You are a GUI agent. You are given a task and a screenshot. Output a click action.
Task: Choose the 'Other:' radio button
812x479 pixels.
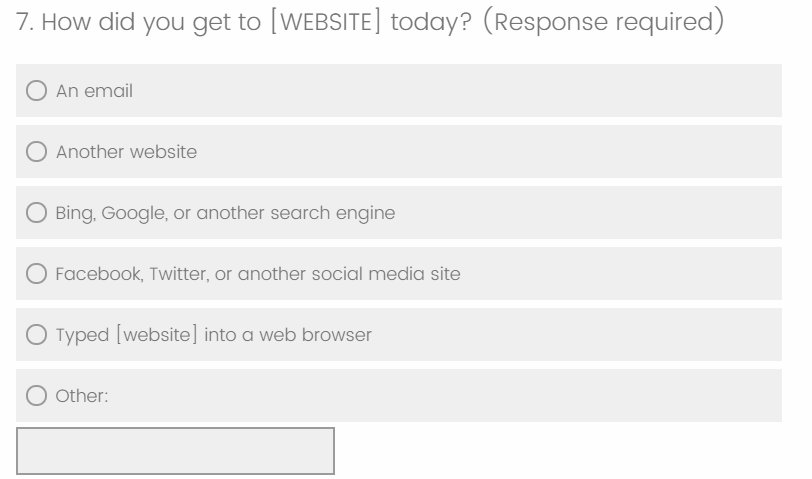coord(36,396)
